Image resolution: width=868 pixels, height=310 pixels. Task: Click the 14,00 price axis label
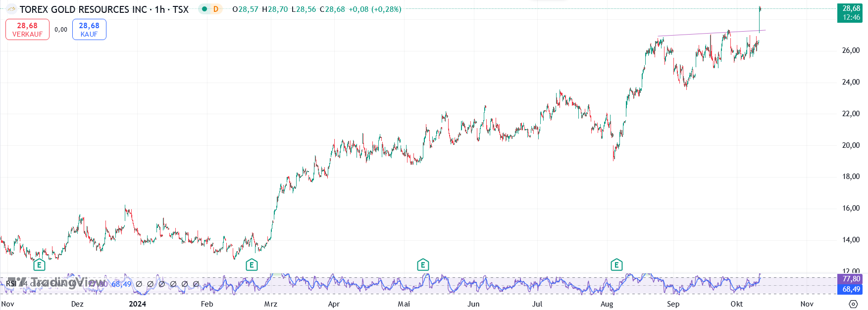851,240
